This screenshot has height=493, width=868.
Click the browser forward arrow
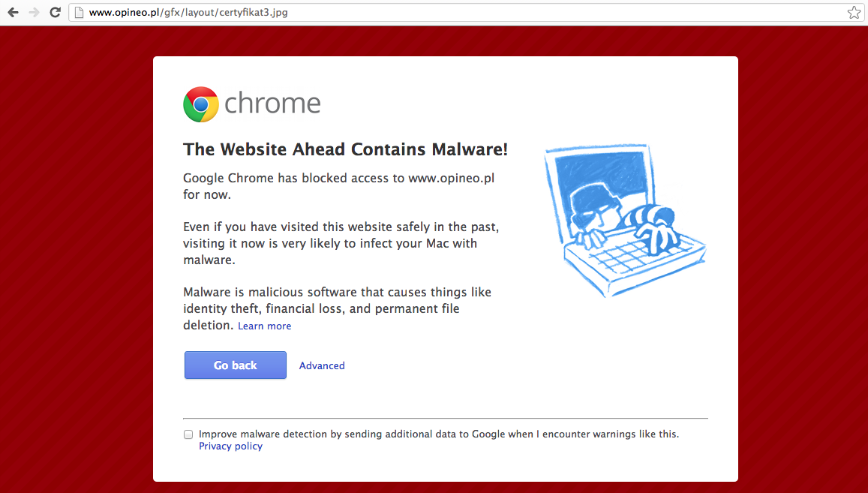pyautogui.click(x=35, y=12)
